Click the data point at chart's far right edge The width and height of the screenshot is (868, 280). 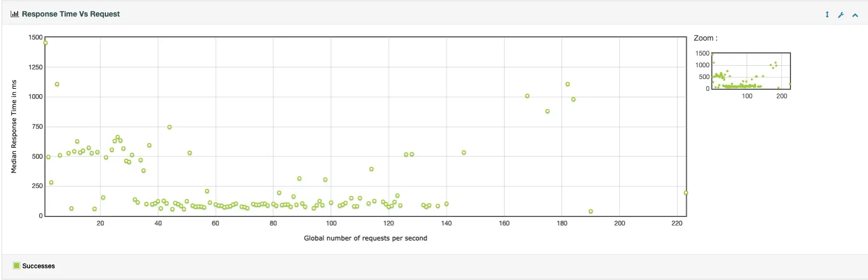coord(686,193)
